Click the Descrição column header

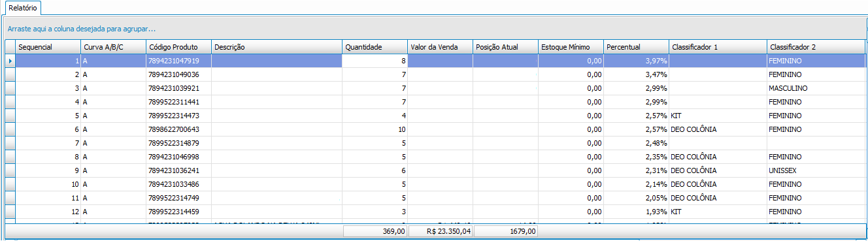point(277,47)
